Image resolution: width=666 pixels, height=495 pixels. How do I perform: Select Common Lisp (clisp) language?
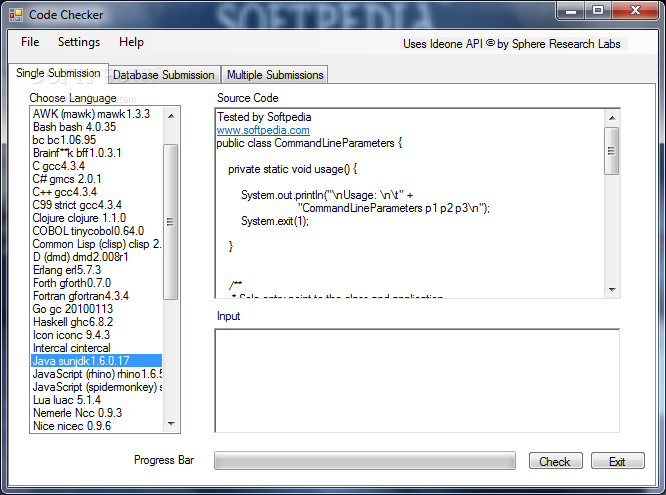coord(96,244)
